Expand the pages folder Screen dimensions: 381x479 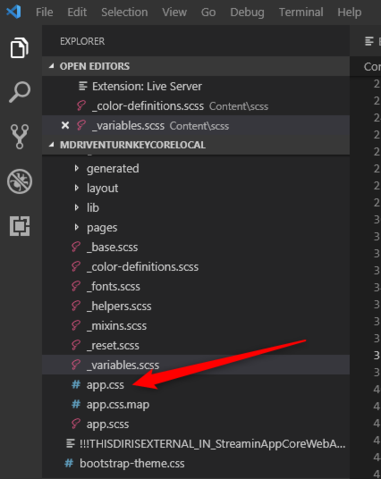pos(77,227)
